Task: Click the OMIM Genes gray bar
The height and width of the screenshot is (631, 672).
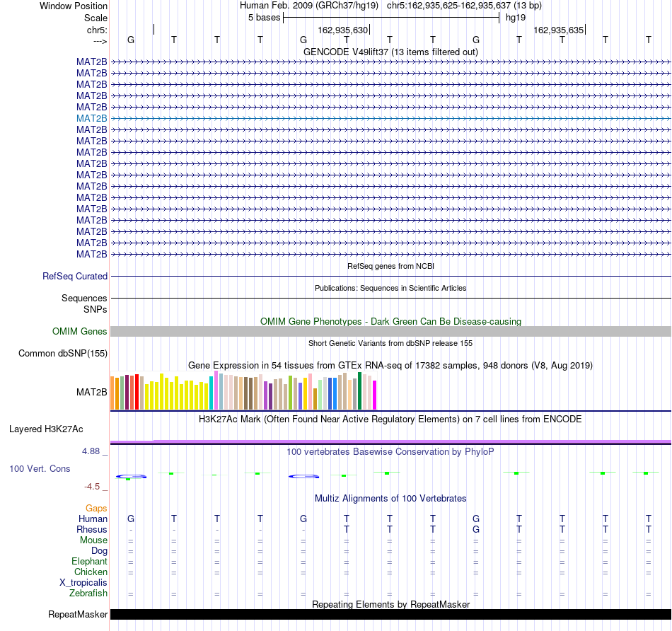Action: coord(390,331)
